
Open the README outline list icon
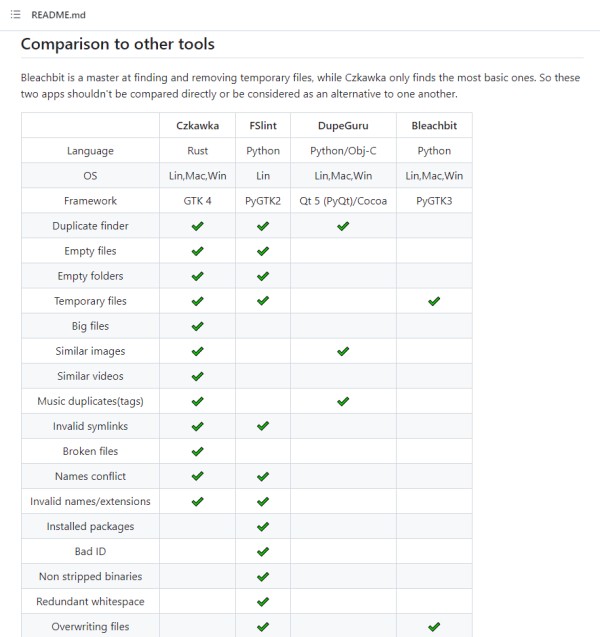tap(15, 15)
